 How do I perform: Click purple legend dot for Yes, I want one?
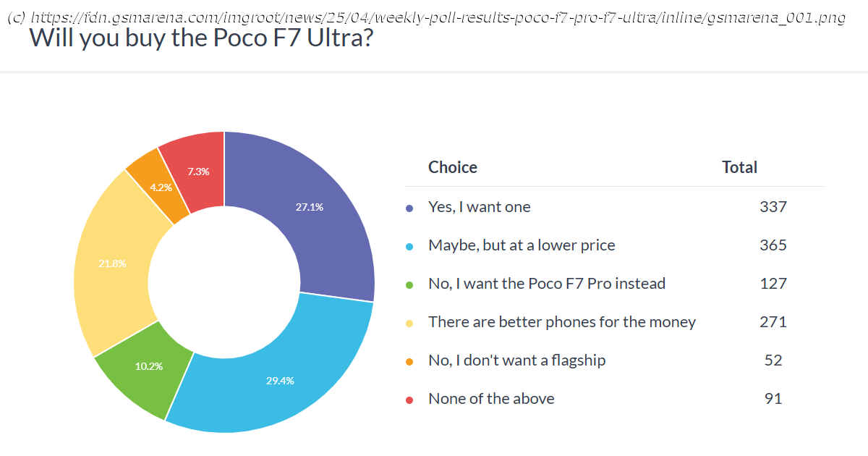(409, 208)
